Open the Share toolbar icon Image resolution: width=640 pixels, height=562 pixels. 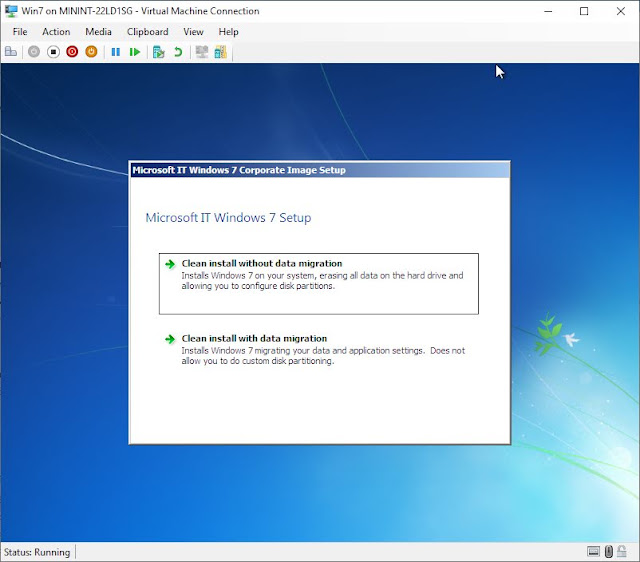(220, 52)
